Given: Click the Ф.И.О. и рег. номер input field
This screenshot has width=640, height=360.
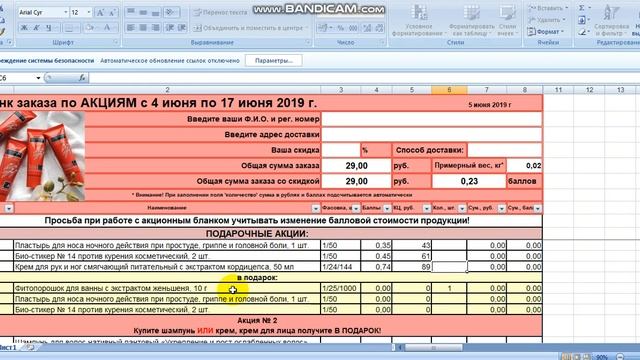Looking at the screenshot, I should tap(431, 119).
